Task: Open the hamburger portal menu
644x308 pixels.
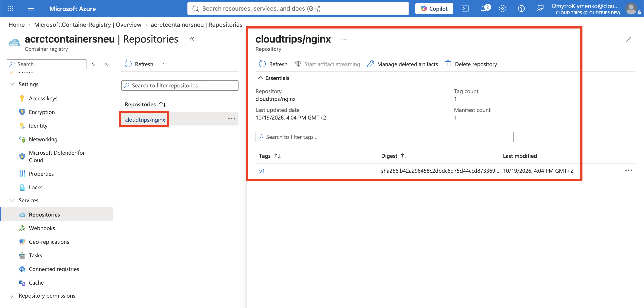Action: (30, 9)
